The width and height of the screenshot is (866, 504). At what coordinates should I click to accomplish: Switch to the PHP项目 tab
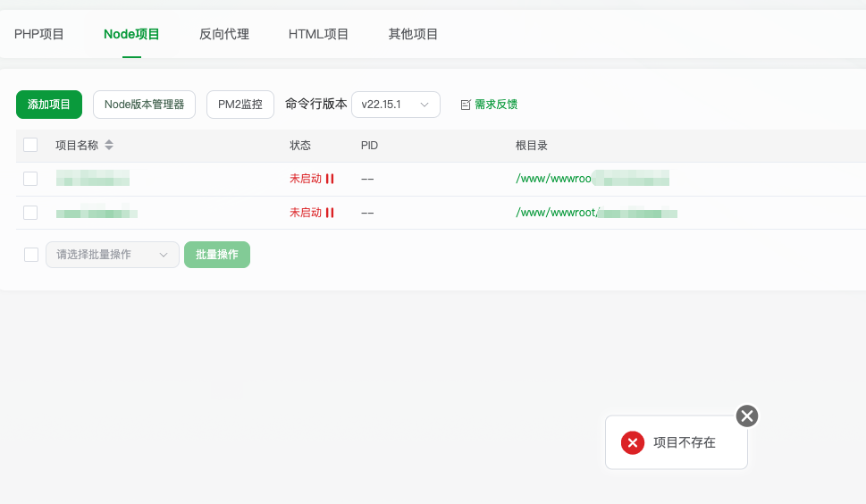tap(39, 35)
